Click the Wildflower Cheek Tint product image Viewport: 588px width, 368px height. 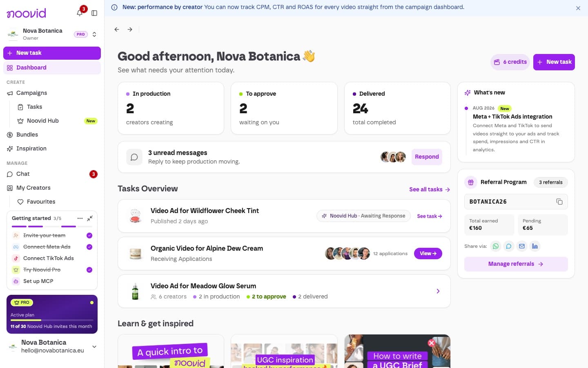pos(135,216)
